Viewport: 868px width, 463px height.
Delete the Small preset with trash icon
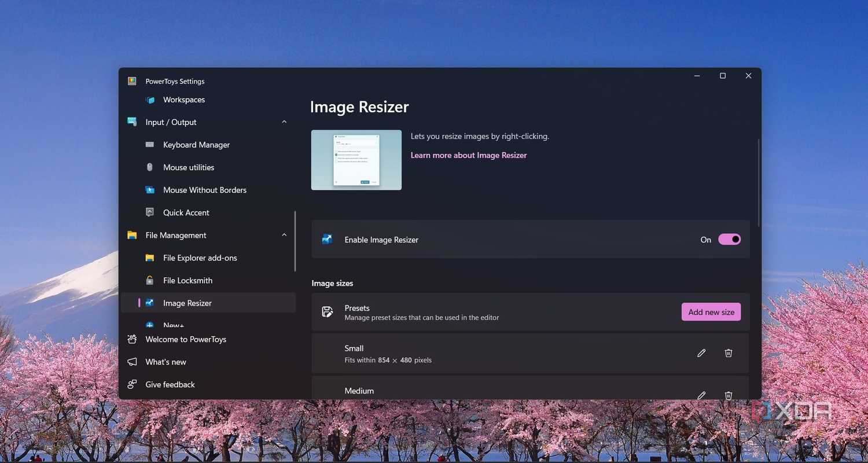pos(729,353)
